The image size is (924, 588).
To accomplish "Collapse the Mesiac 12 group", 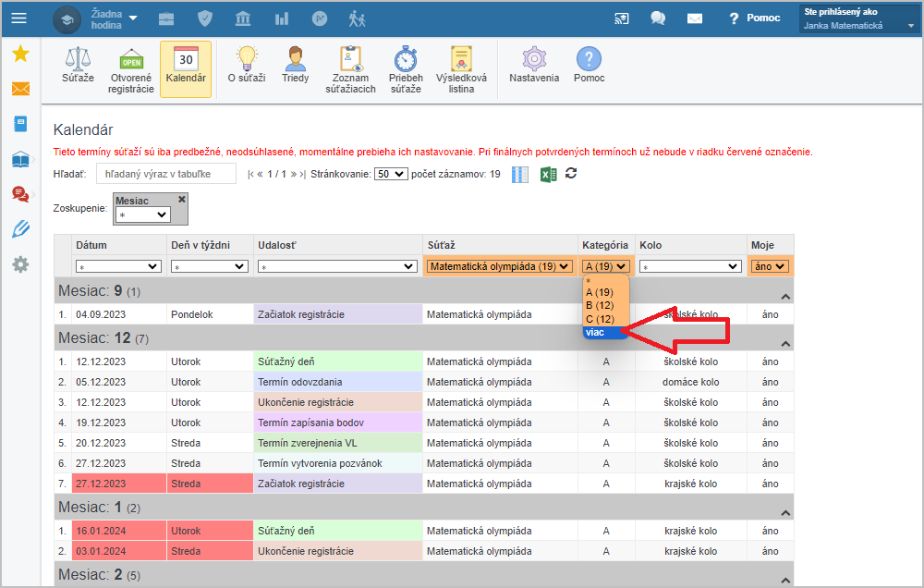I will pyautogui.click(x=784, y=344).
